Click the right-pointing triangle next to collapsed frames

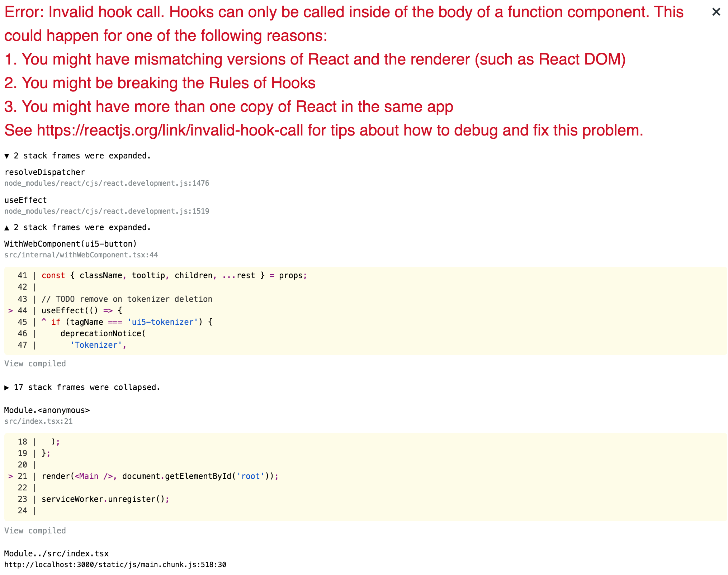click(x=7, y=387)
